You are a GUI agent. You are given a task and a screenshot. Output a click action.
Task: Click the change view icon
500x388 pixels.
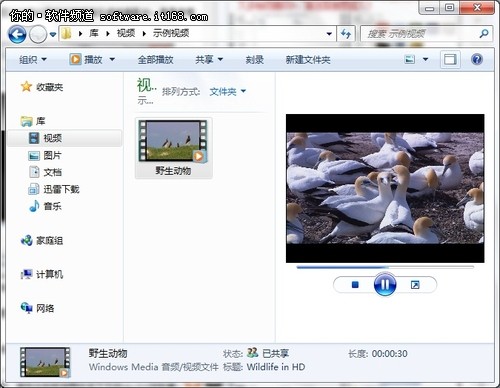(x=410, y=60)
